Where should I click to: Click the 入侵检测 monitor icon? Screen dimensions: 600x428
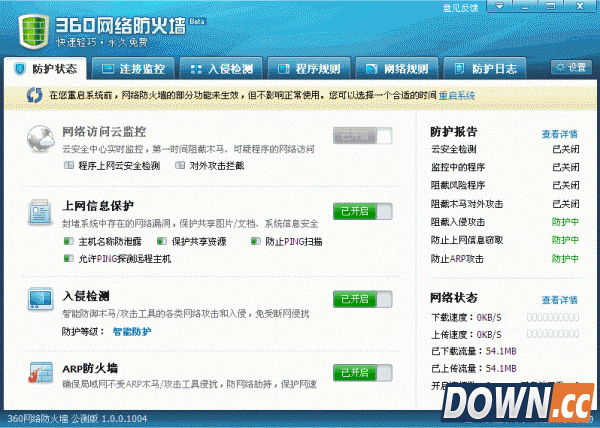[40, 300]
